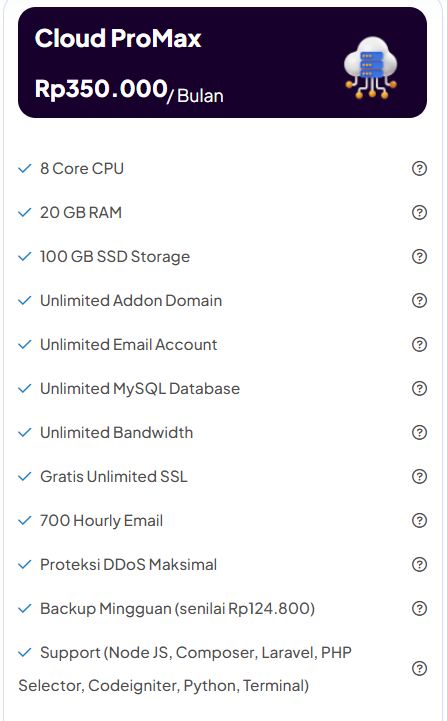
Task: Open help icon for Unlimited Addon Domain
Action: [x=419, y=301]
